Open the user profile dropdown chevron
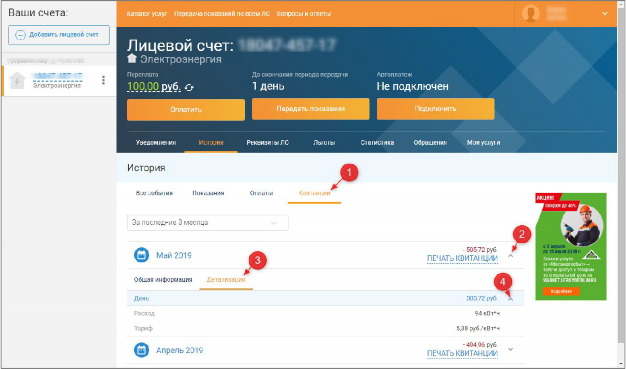626x369 pixels. point(605,14)
